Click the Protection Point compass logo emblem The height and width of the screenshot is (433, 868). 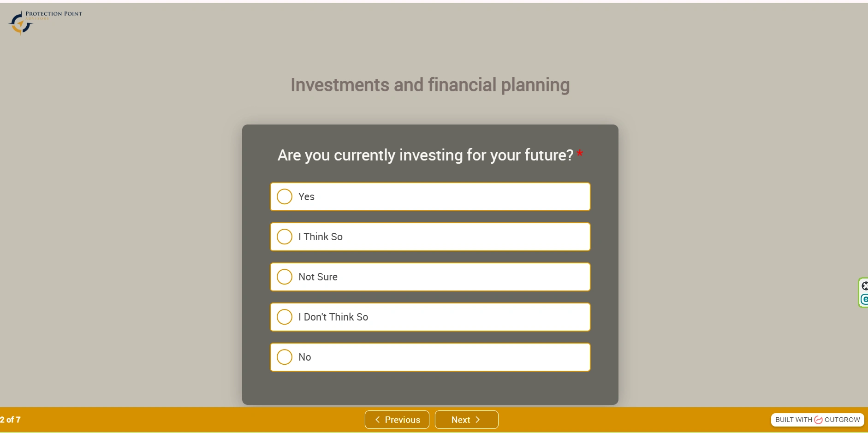[20, 24]
